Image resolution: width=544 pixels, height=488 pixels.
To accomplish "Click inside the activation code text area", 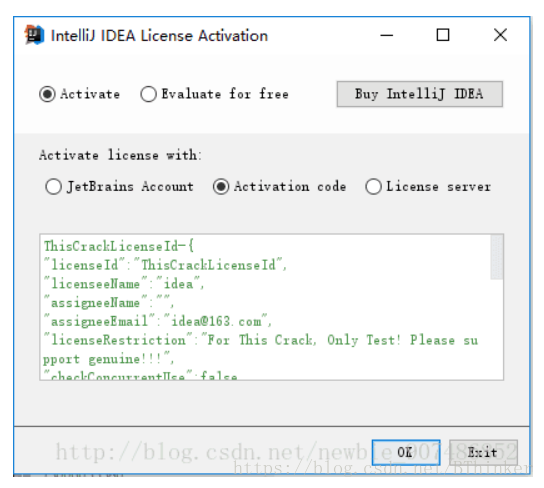I will 265,307.
